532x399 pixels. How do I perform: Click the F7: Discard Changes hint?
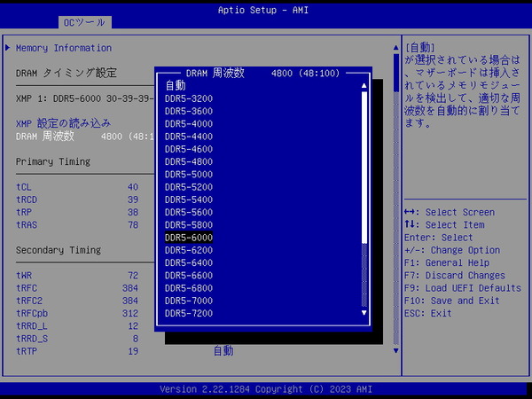pos(455,275)
